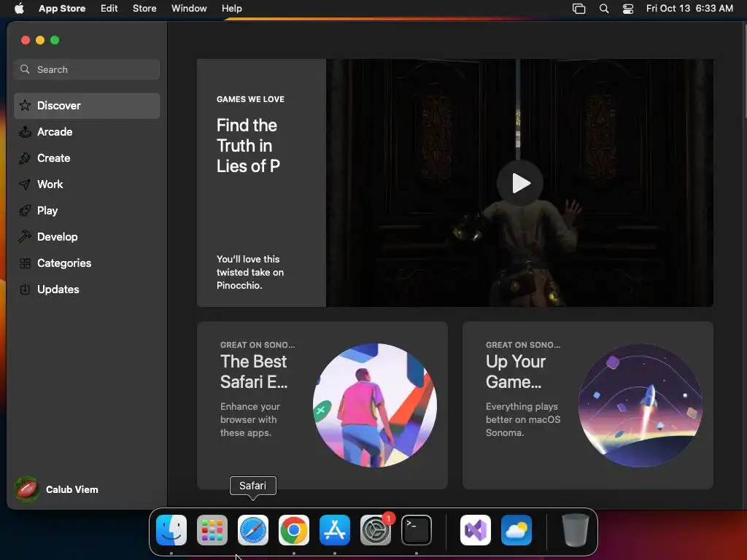Open the Develop hammer section

(87, 237)
